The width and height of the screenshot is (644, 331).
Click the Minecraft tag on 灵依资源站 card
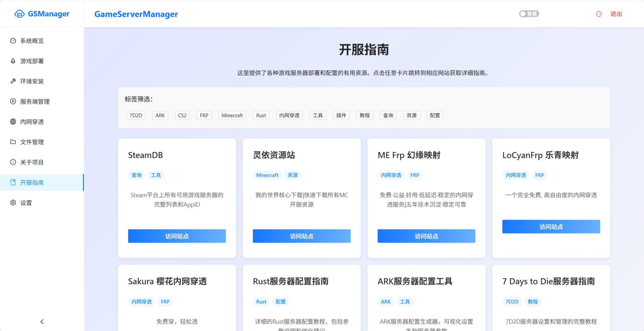(267, 175)
